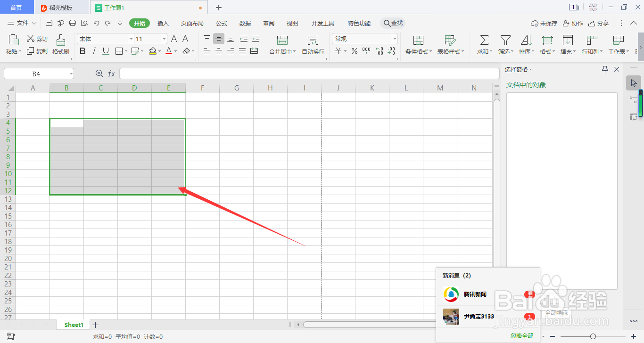Image resolution: width=644 pixels, height=343 pixels.
Task: Click the settings sliders icon in right sidebar
Action: [634, 100]
